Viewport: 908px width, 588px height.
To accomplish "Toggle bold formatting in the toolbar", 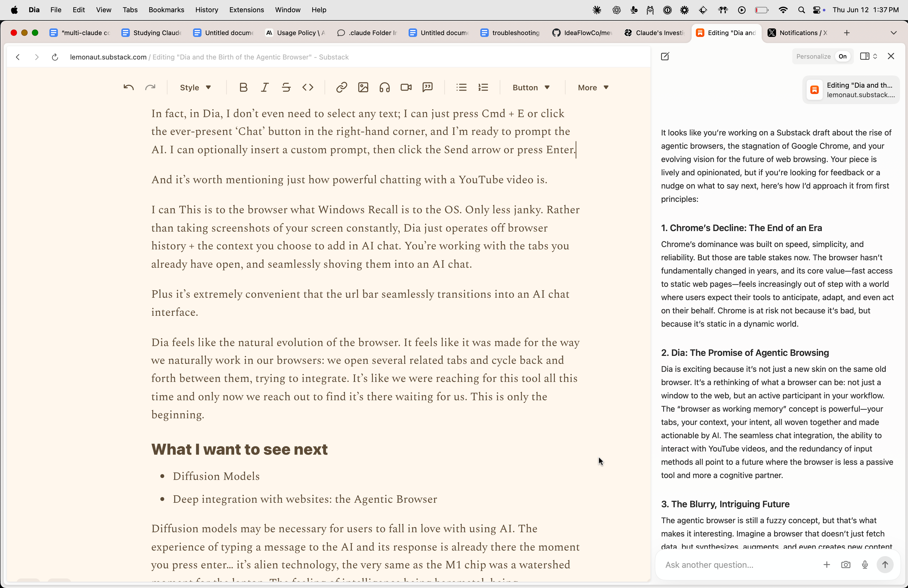I will [x=243, y=87].
